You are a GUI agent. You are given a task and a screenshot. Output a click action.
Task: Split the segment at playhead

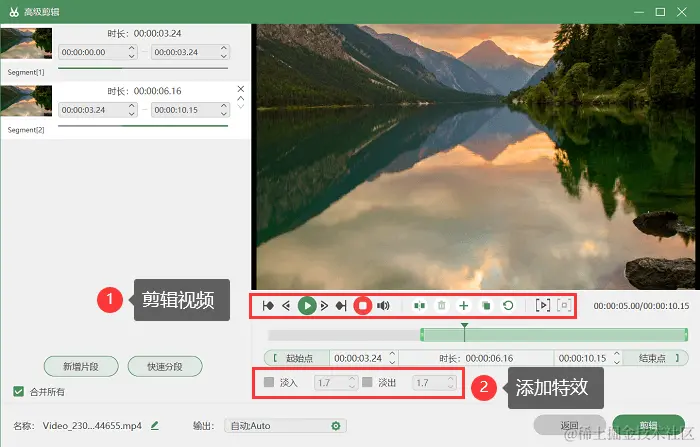click(420, 306)
